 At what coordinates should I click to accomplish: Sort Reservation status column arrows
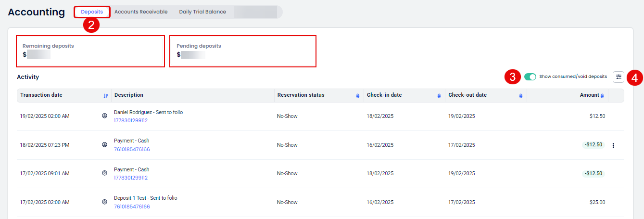357,96
